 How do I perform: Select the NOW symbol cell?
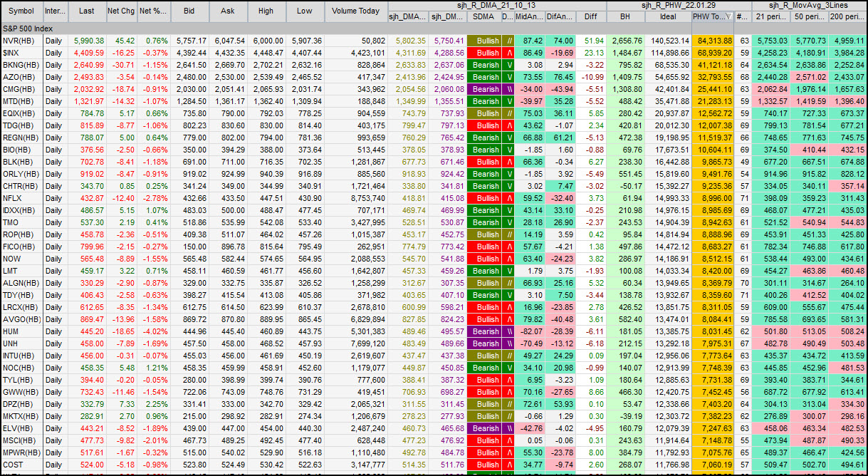[x=21, y=259]
